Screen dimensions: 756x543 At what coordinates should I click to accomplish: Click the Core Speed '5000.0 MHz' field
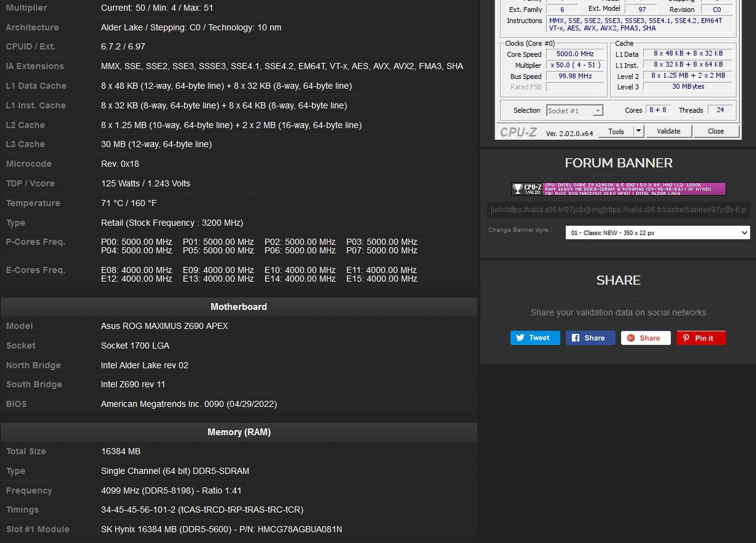click(x=575, y=54)
